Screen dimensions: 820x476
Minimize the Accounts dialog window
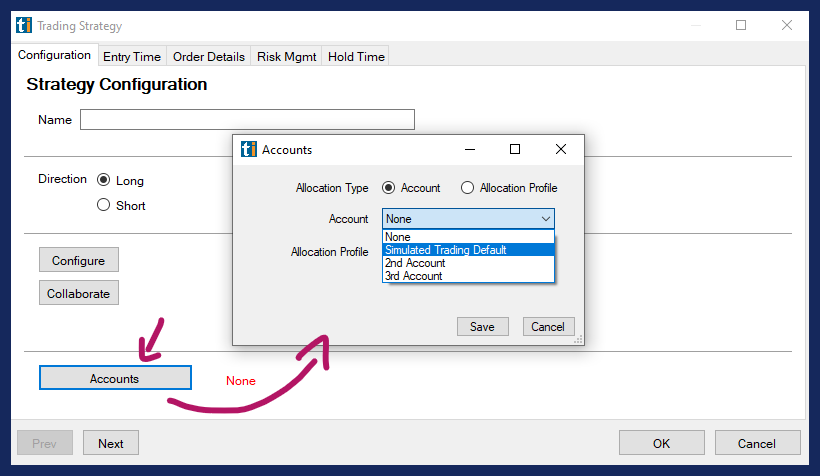pyautogui.click(x=469, y=149)
